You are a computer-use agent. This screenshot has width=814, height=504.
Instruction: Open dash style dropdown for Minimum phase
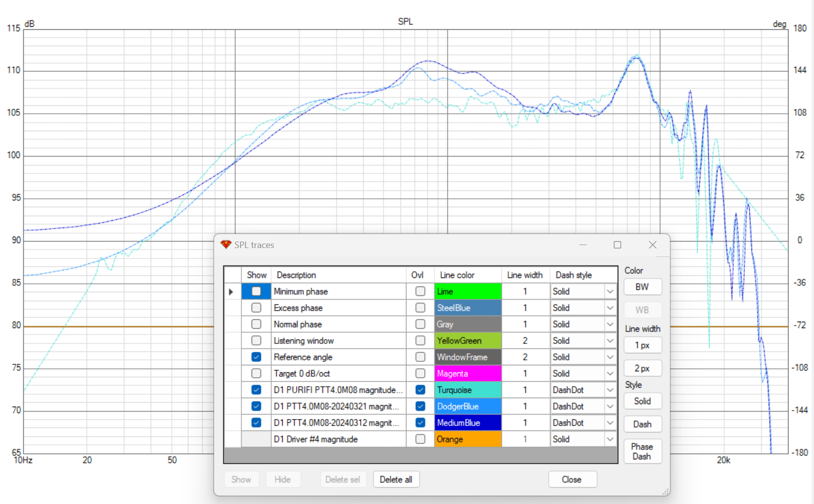tap(610, 292)
